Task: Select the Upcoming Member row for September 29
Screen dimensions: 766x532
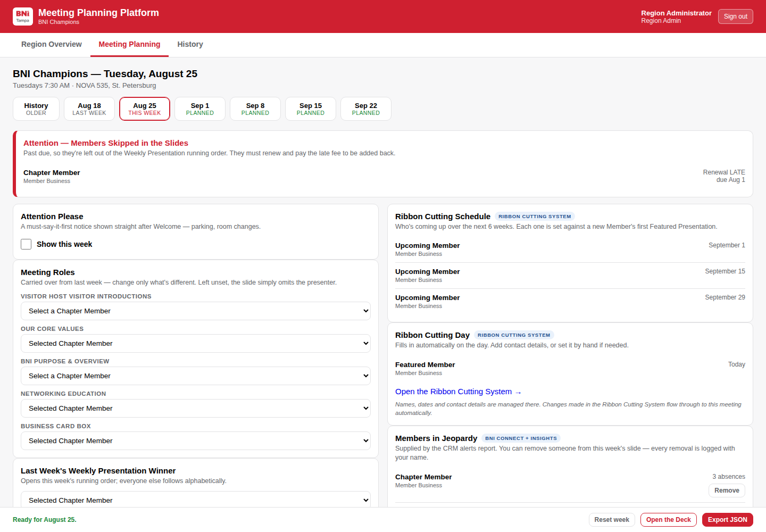Action: coord(570,302)
